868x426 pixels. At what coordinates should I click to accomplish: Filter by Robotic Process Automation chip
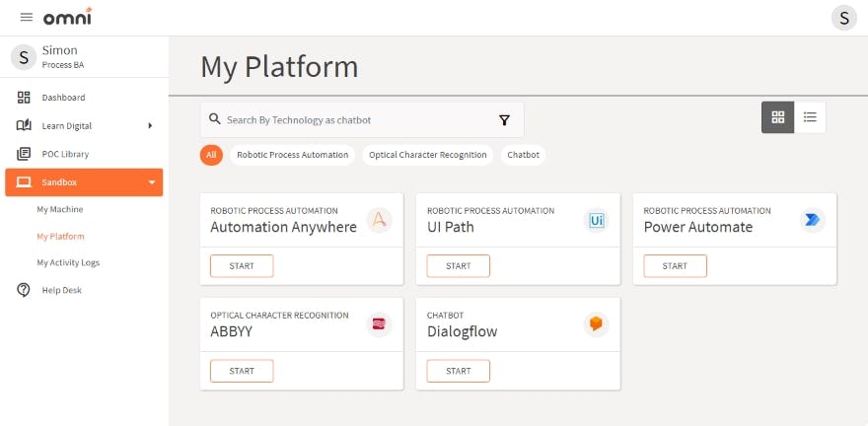[293, 155]
